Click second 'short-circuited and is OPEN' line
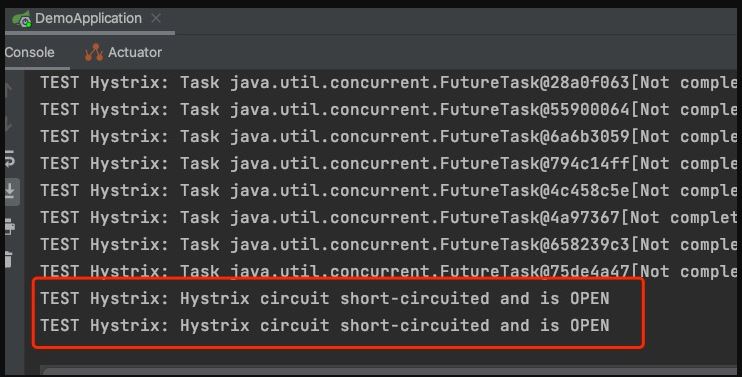Viewport: 742px width, 377px height. (x=325, y=325)
